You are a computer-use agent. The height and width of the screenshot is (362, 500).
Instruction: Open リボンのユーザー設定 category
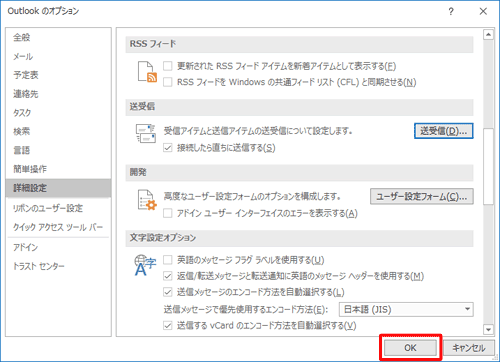coord(58,208)
